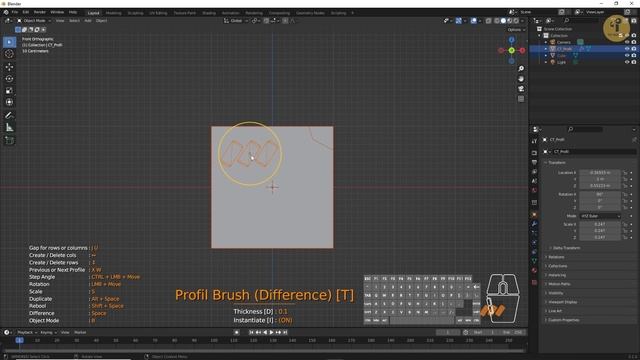This screenshot has height=360, width=640.
Task: Hide the Camera object in outliner
Action: pos(627,42)
